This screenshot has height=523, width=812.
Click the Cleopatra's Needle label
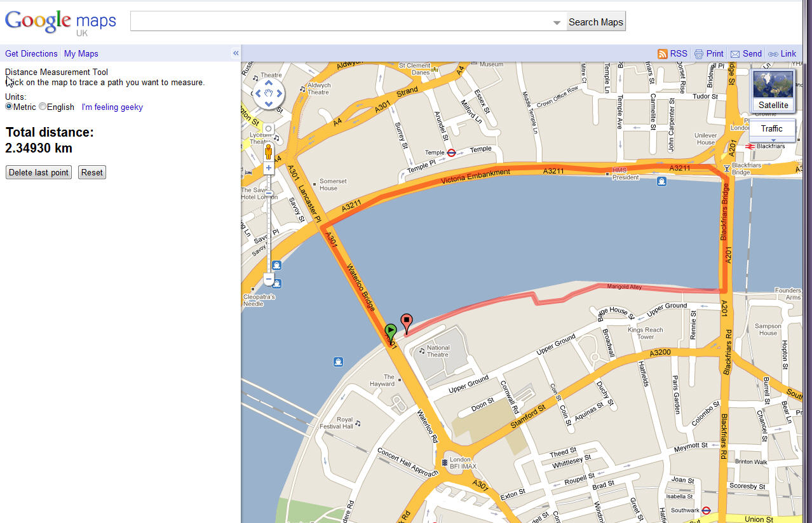click(x=259, y=300)
